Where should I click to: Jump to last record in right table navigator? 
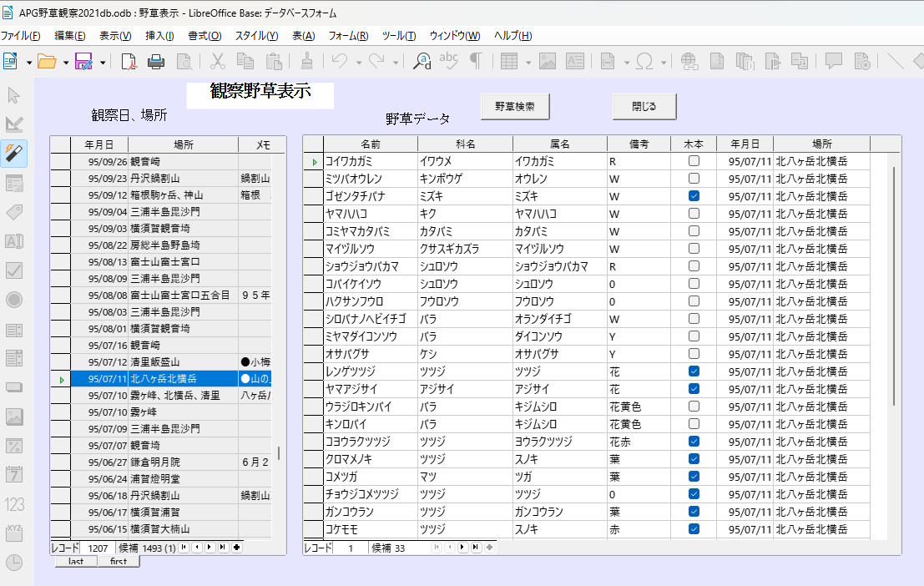476,548
